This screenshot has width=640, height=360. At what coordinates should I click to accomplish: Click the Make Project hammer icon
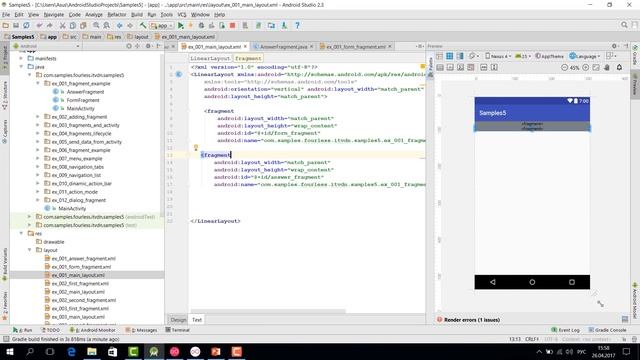(x=143, y=25)
